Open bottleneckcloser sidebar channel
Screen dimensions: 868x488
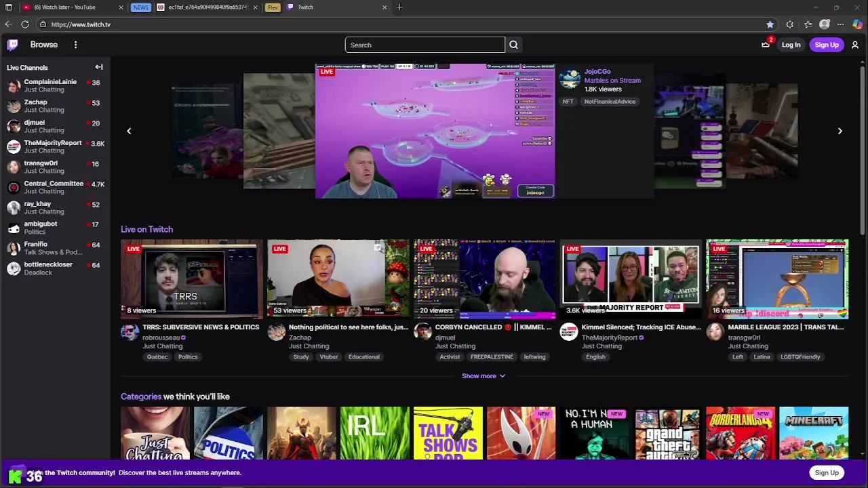55,268
